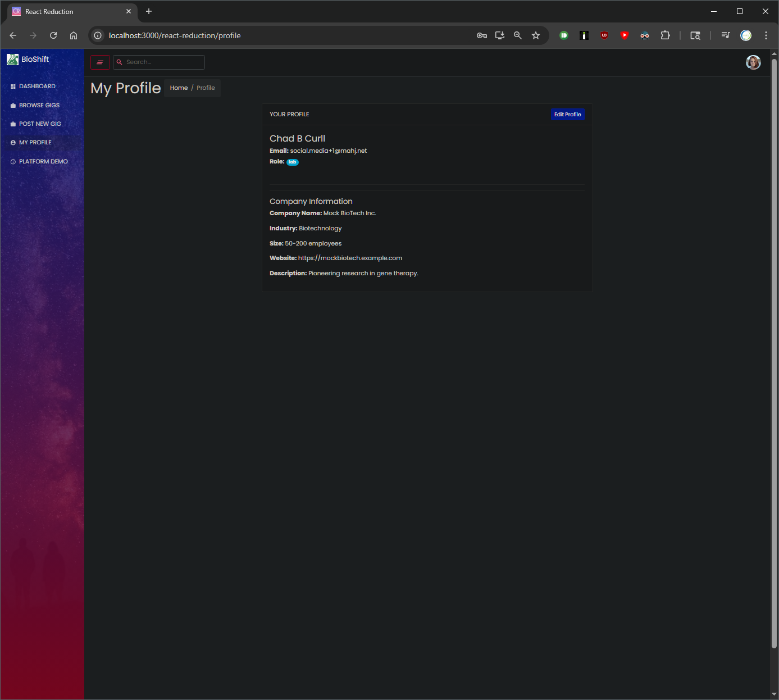Click the browser home icon
The image size is (779, 700).
(74, 35)
